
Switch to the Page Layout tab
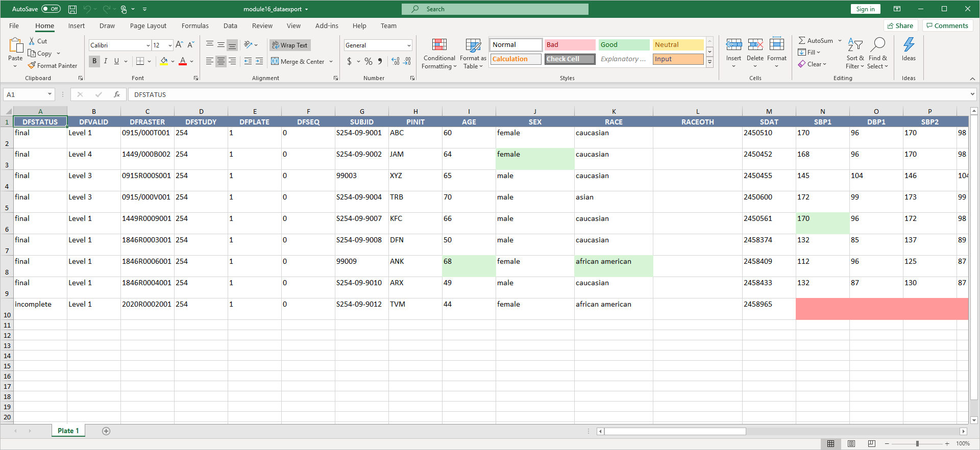(x=148, y=26)
